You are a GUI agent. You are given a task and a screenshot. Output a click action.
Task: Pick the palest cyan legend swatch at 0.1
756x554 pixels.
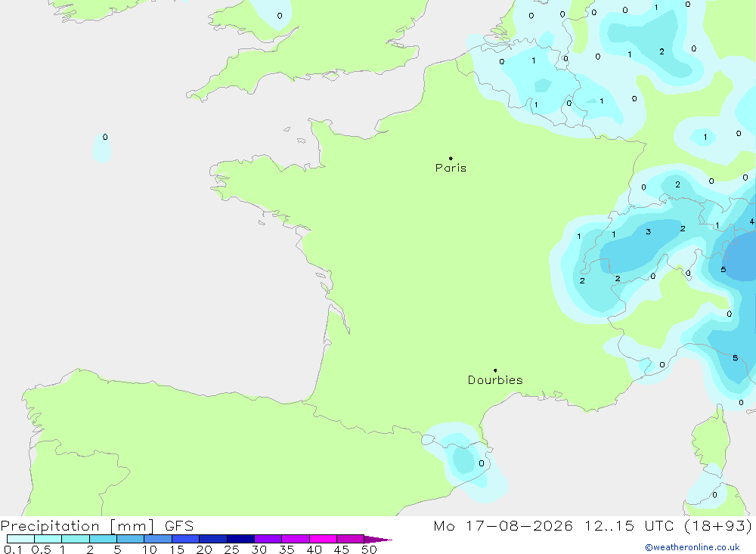pos(20,539)
